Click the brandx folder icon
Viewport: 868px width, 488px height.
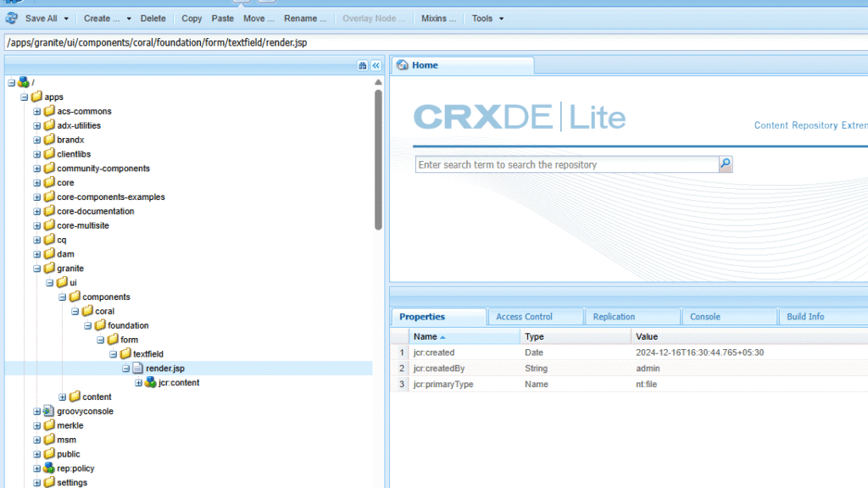49,140
